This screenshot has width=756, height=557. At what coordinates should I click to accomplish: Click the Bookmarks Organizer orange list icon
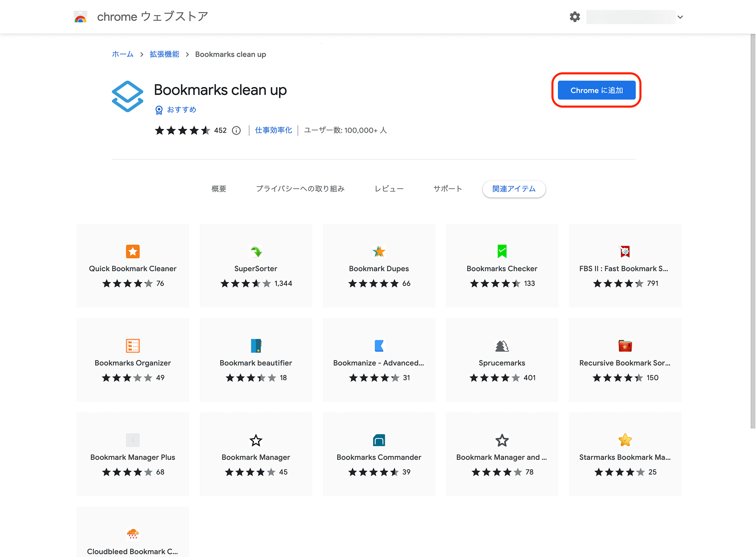(133, 346)
